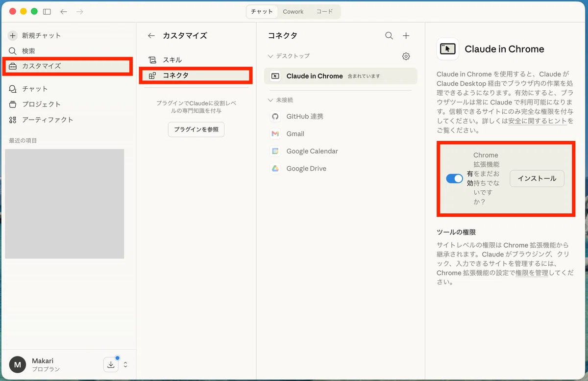This screenshot has height=381, width=588.
Task: Switch to the Cowork tab
Action: click(x=293, y=11)
